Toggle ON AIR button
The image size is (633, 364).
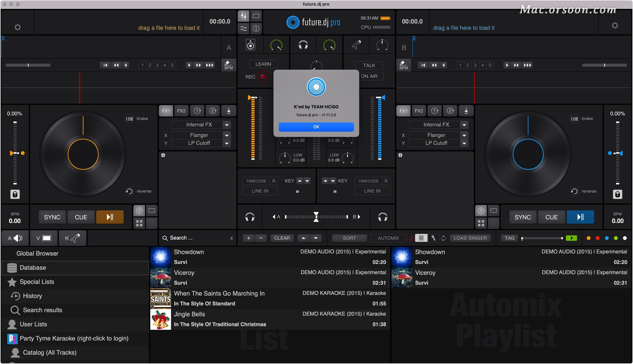click(x=369, y=76)
